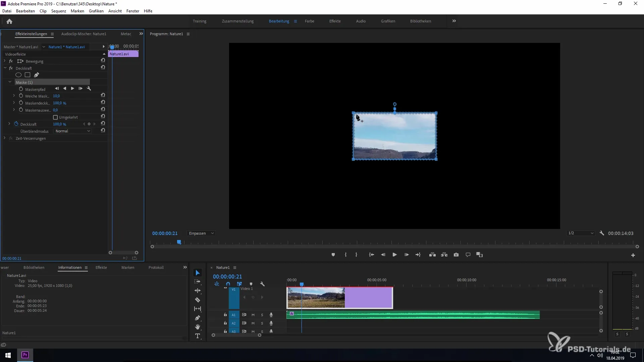Add a marker in the program monitor

333,255
